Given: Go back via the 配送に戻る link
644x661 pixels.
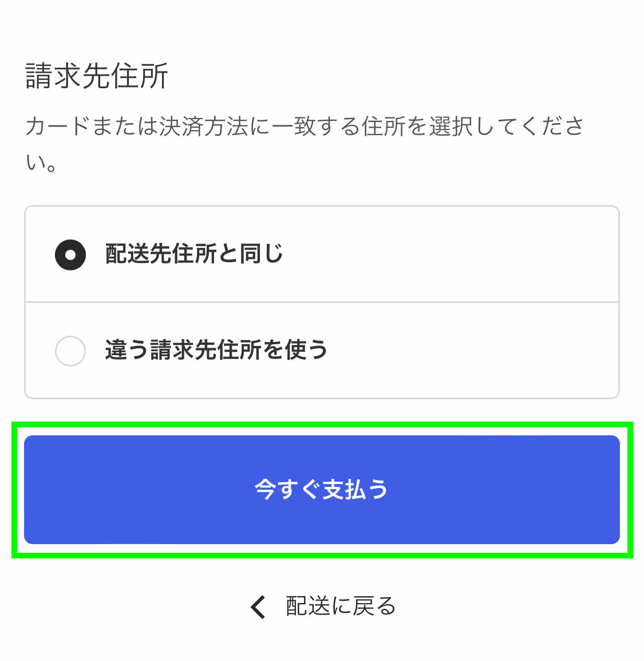Looking at the screenshot, I should pyautogui.click(x=341, y=606).
